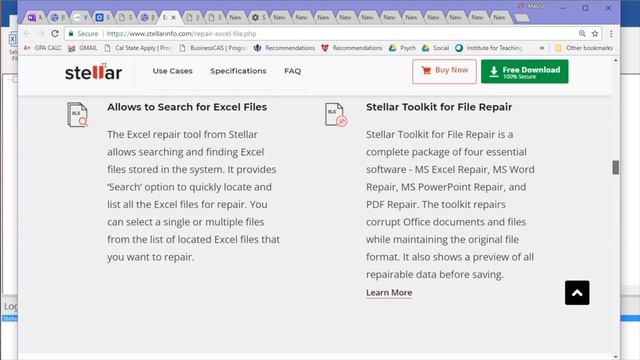Open the Other bookmarks folder
Screen dimensions: 640x360
(584, 48)
